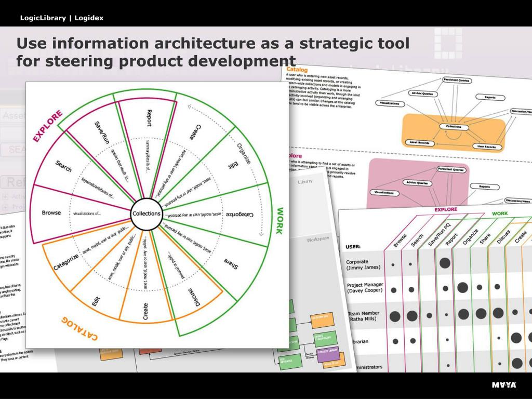Select the Asset Records node in orange box
The height and width of the screenshot is (399, 532).
(x=420, y=143)
